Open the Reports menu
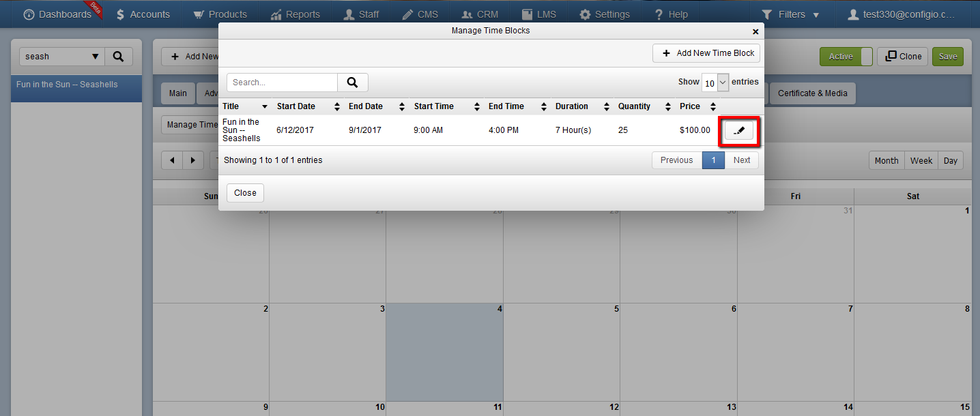 (x=296, y=14)
